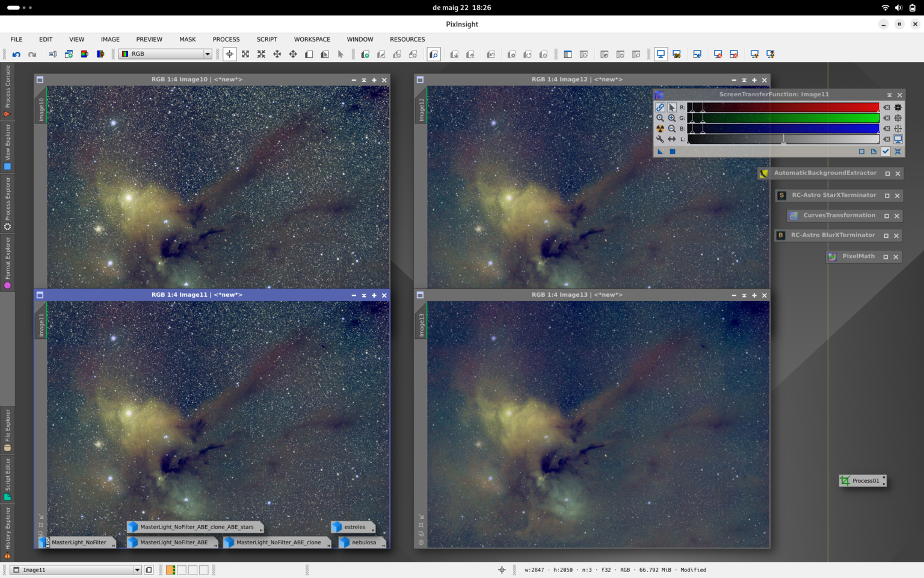
Task: Select the MasterLight_NoFilter_ABE_clone minimized view
Action: 278,542
